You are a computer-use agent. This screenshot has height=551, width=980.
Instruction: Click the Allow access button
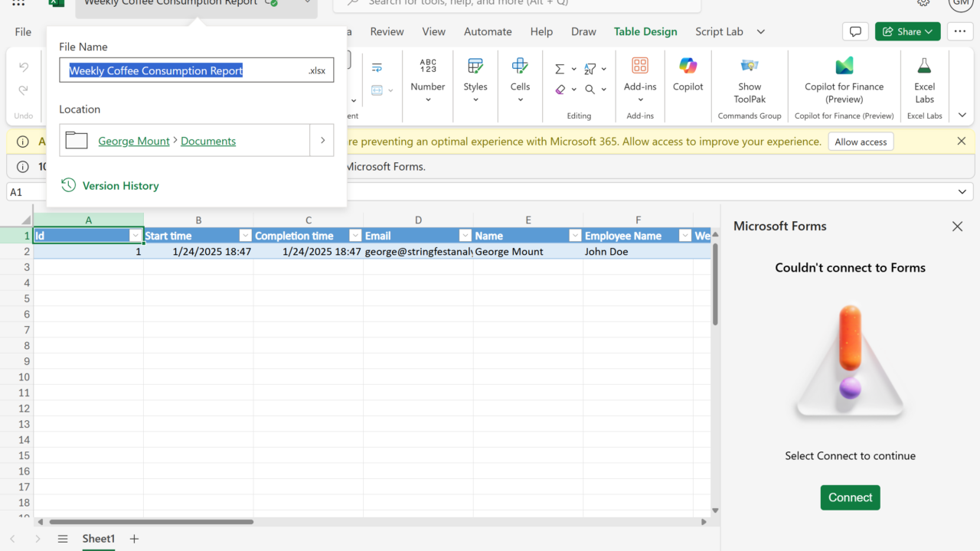coord(861,142)
